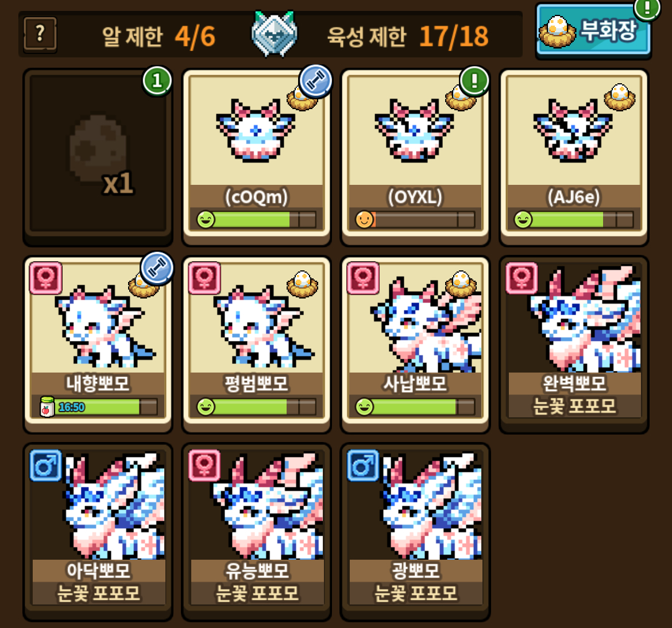Select the 유능뽀모 dragon card
The height and width of the screenshot is (628, 672).
click(257, 532)
